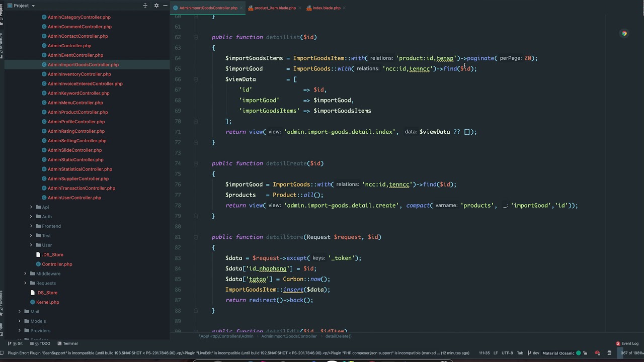The image size is (644, 362).
Task: Open the Event Log panel
Action: (627, 343)
